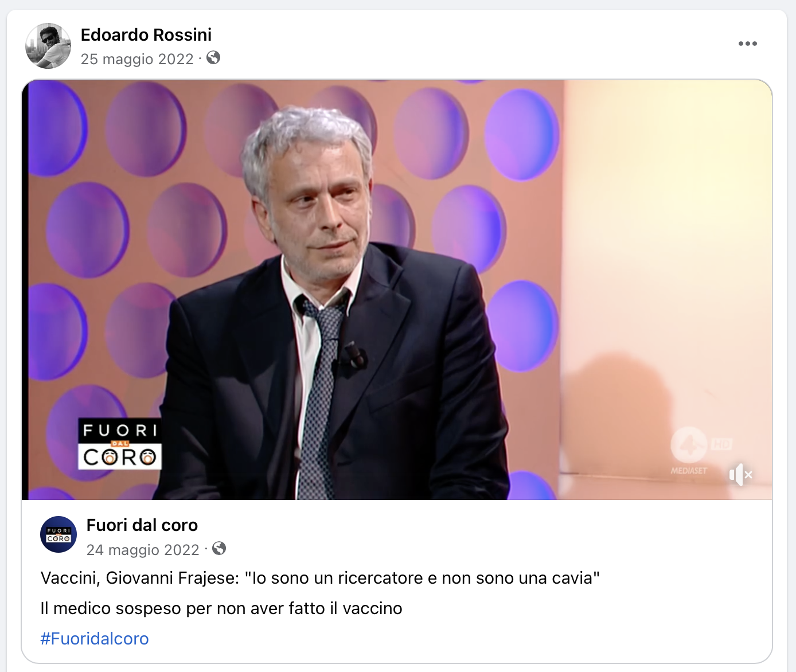Open Edoardo Rossini's profile picture

click(48, 46)
